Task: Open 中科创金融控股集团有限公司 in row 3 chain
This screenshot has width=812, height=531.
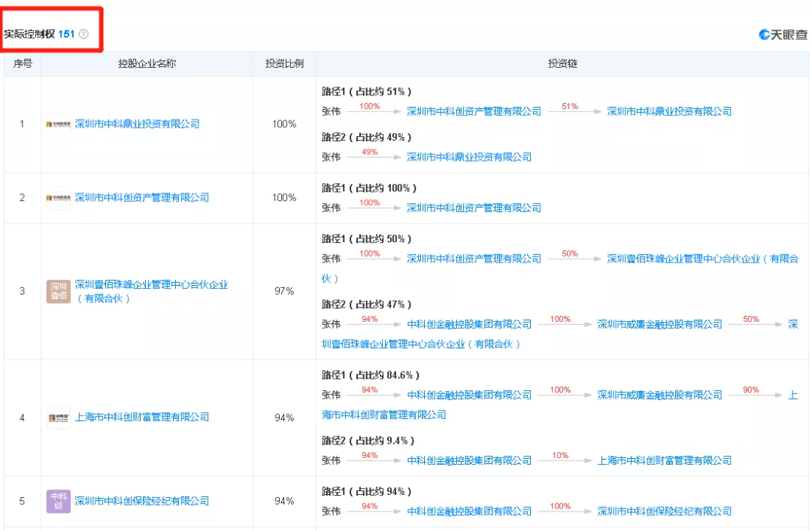Action: coord(470,324)
